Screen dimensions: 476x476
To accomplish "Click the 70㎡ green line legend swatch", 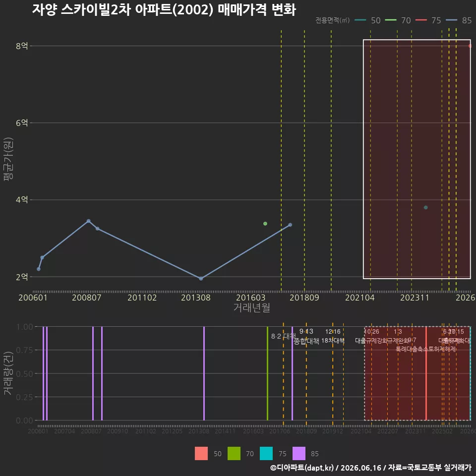I will click(x=390, y=20).
